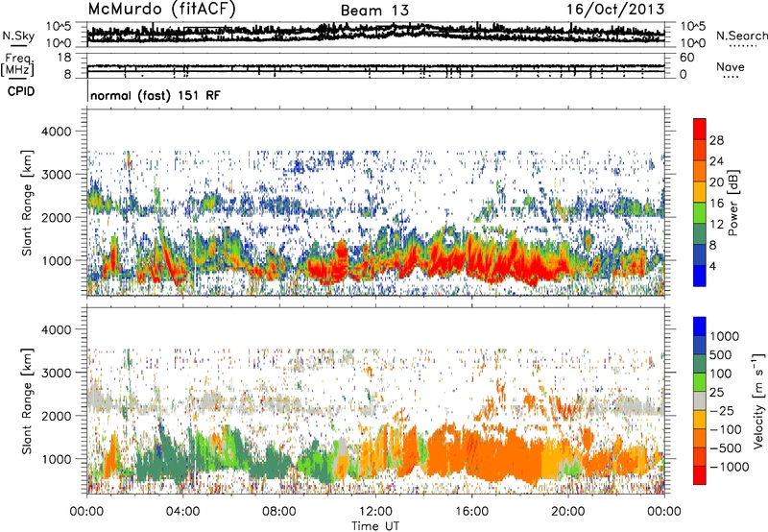The height and width of the screenshot is (532, 768).
Task: Click the '12:00' time axis label
Action: tap(375, 512)
